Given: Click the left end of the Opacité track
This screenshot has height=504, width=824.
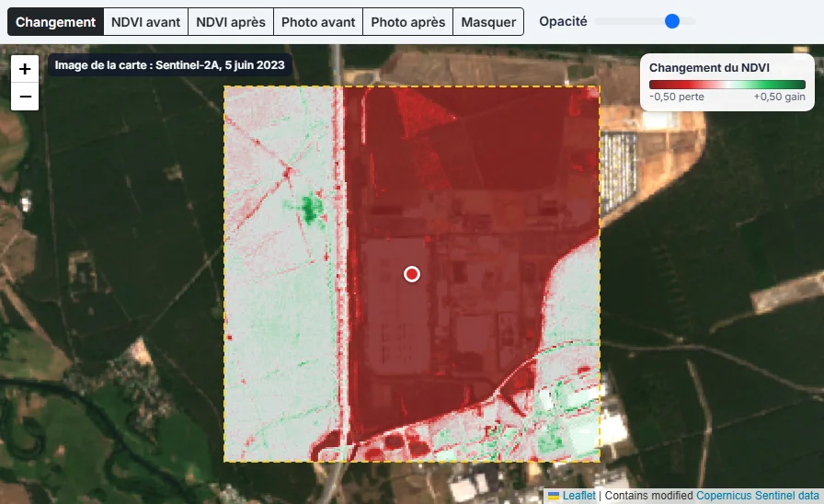Looking at the screenshot, I should (x=598, y=21).
